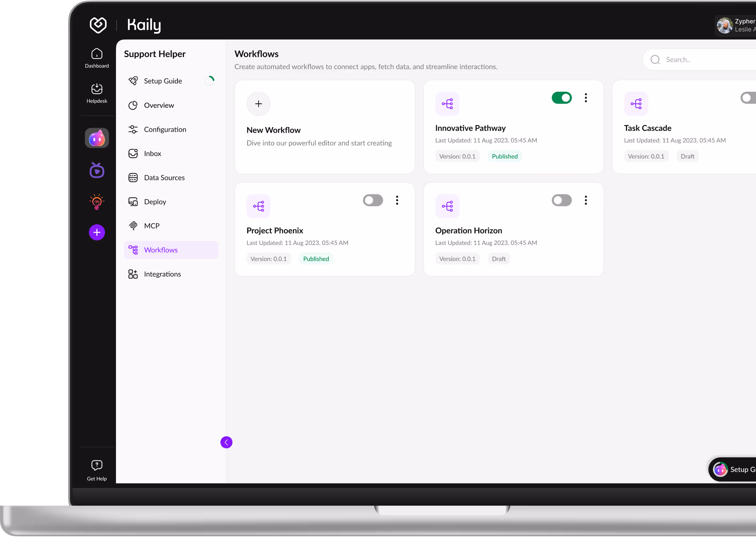
Task: Create a New Workflow
Action: pos(258,104)
